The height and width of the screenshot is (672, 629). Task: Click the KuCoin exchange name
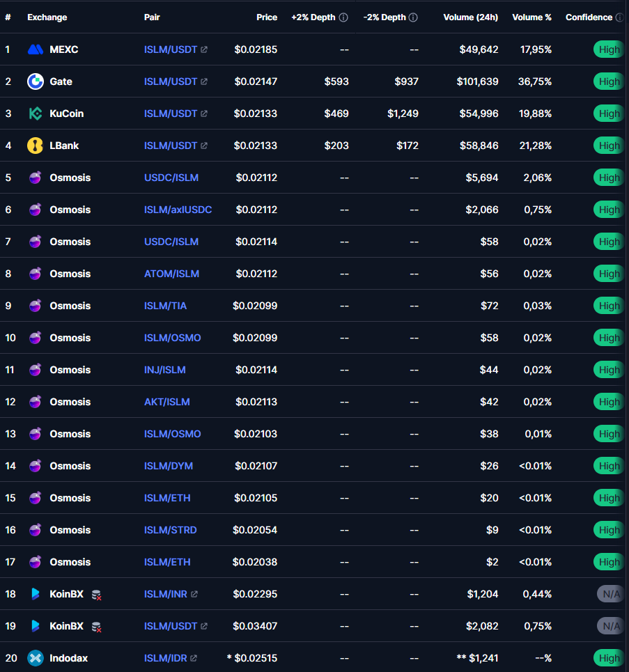coord(66,114)
